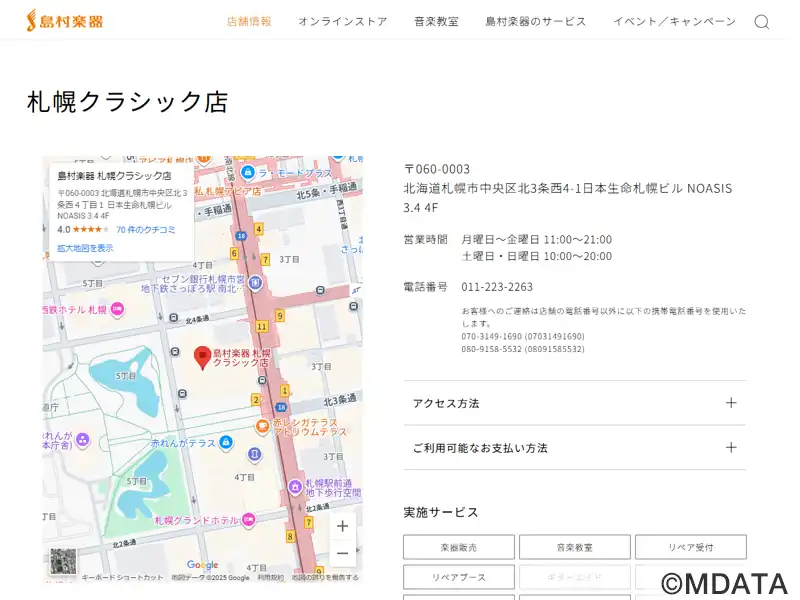Open the 70 件のクチコミ reviews link
This screenshot has height=600, width=800.
[146, 229]
